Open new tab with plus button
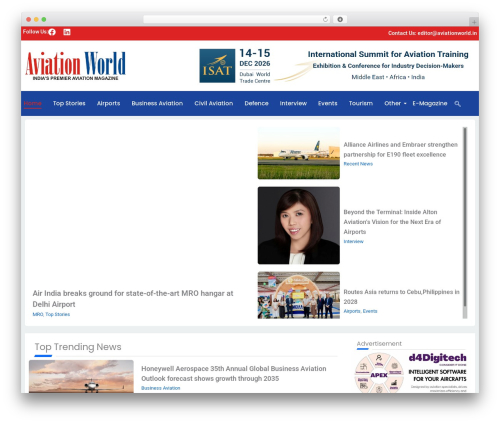Viewport: 500px width, 423px height. point(474,22)
